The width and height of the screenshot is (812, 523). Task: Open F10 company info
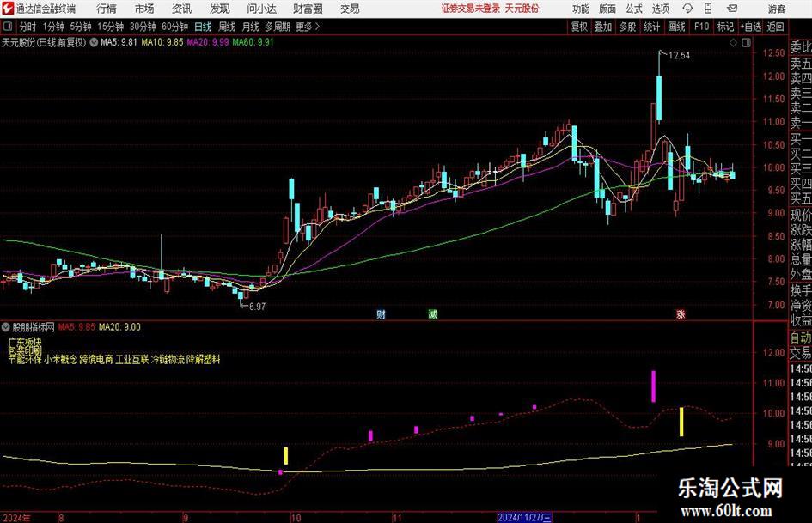(x=701, y=27)
